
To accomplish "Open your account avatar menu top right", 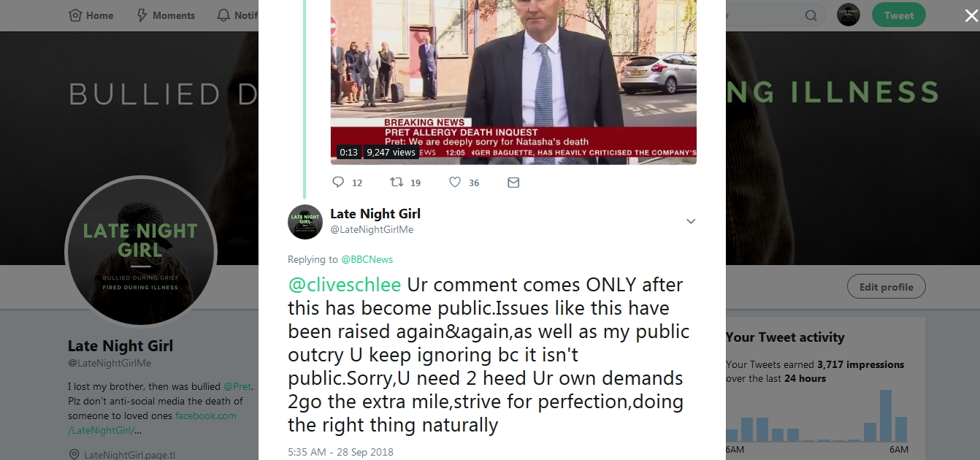I will click(x=848, y=15).
